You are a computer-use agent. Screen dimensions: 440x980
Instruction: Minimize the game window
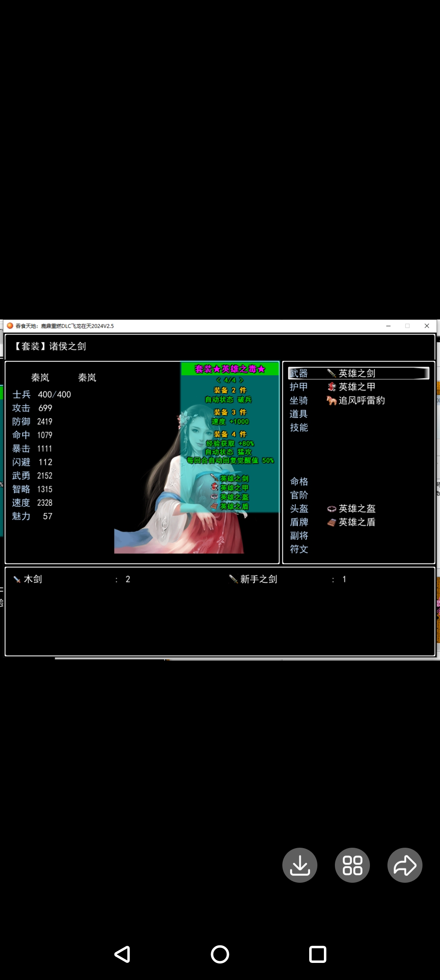[388, 326]
